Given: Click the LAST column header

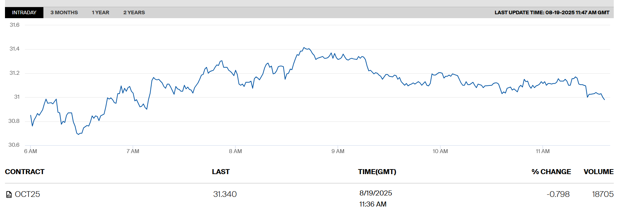Looking at the screenshot, I should tap(221, 172).
